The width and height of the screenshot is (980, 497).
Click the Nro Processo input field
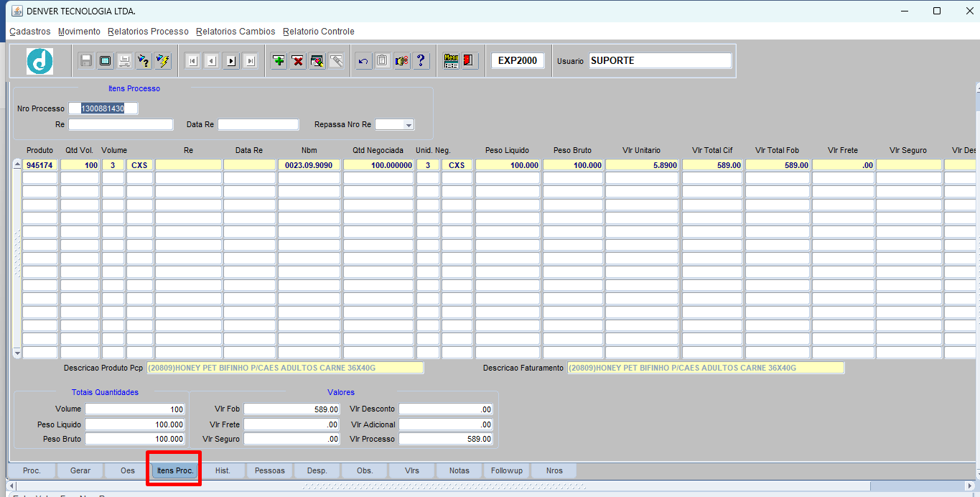(103, 108)
